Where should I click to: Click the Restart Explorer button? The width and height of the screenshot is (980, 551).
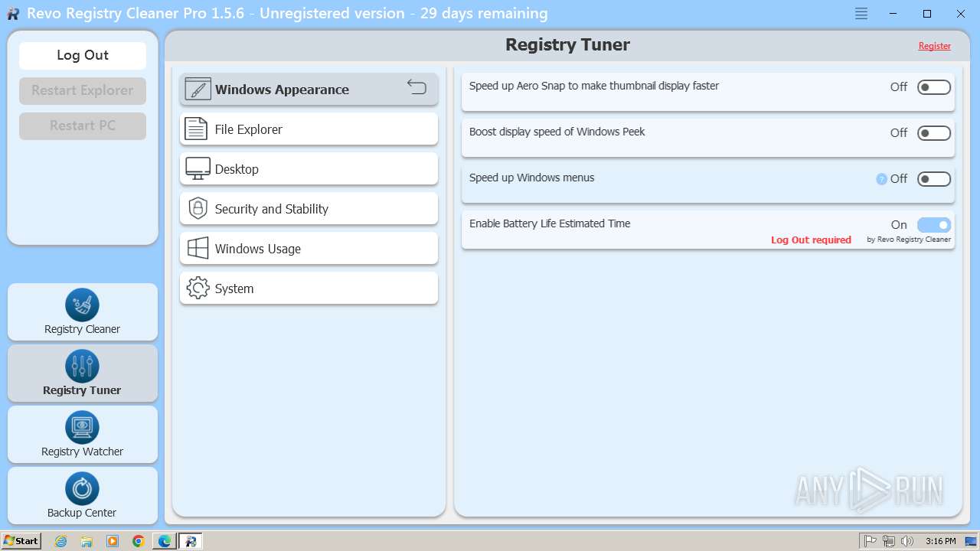[83, 90]
